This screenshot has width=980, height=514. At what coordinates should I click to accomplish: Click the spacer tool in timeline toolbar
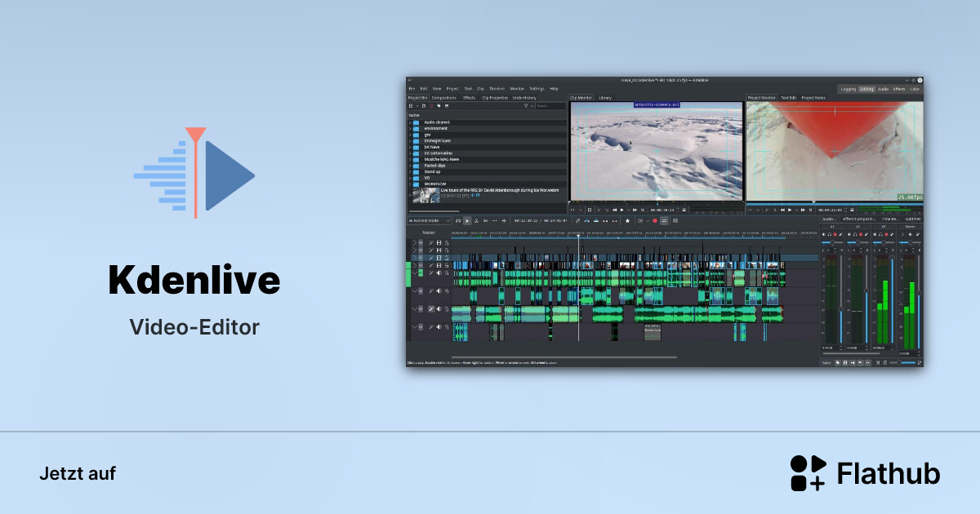(x=485, y=220)
